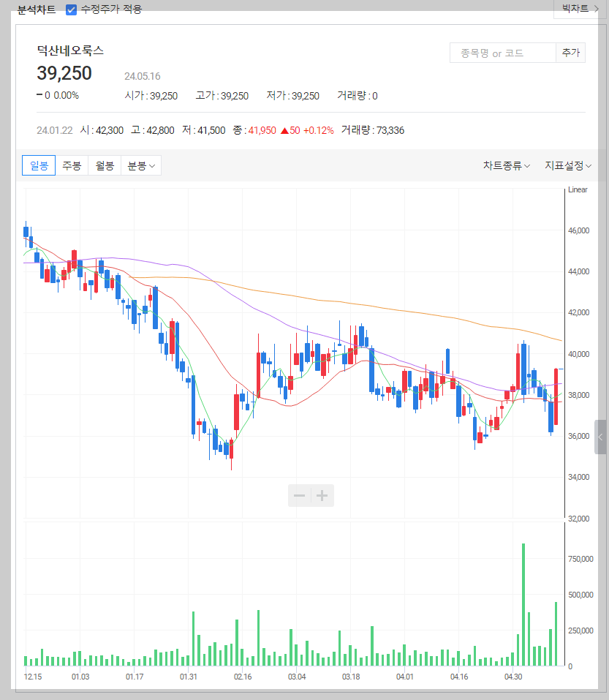609x700 pixels.
Task: Click the 46,000 price axis label
Action: pos(579,231)
